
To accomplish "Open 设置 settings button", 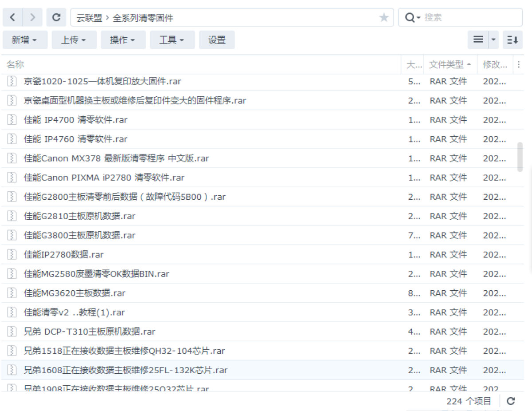I will 217,40.
